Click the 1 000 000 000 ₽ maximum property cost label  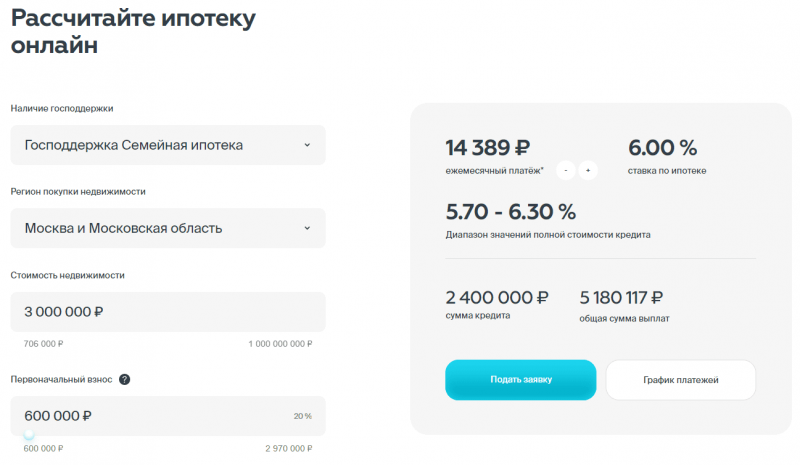[280, 344]
